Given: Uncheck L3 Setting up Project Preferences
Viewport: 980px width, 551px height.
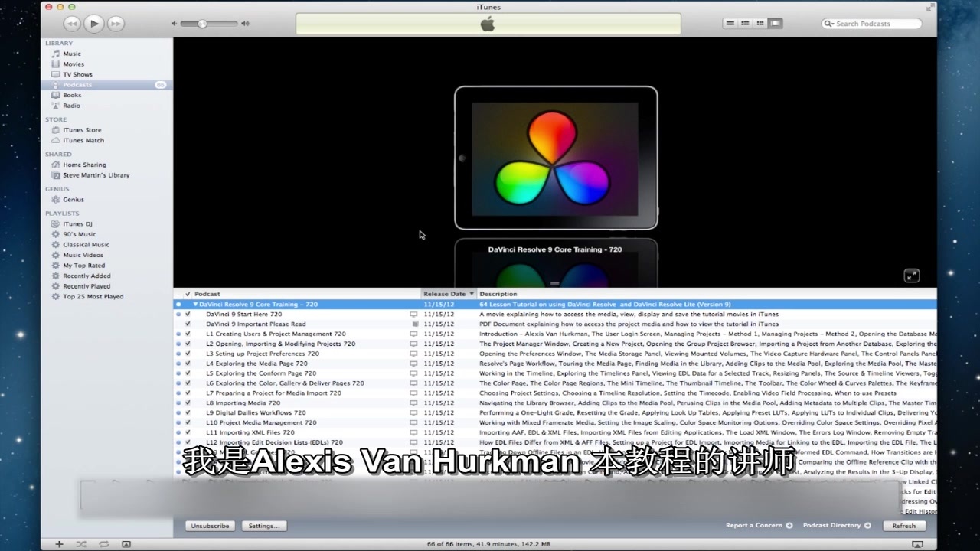Looking at the screenshot, I should 188,354.
